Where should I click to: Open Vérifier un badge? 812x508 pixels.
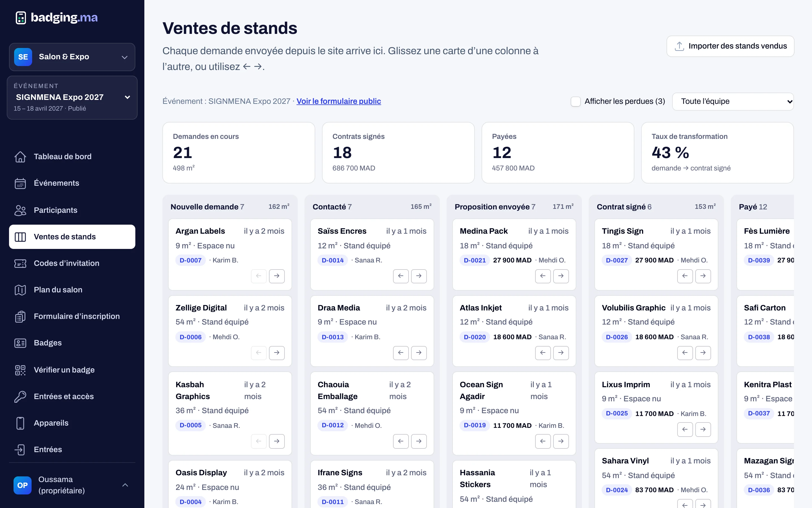[x=72, y=370]
